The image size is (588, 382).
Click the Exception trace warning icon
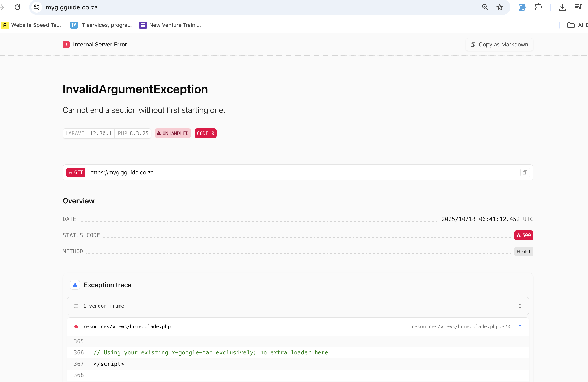[x=75, y=285]
